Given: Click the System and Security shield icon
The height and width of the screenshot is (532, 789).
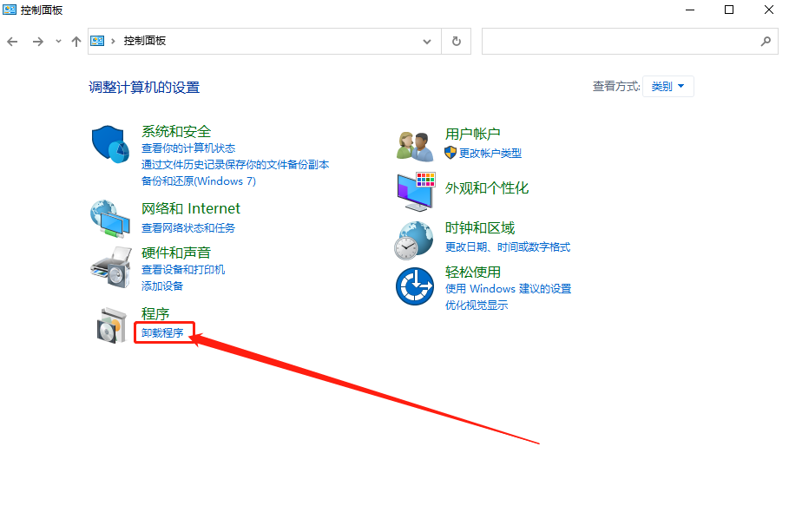Looking at the screenshot, I should 108,142.
